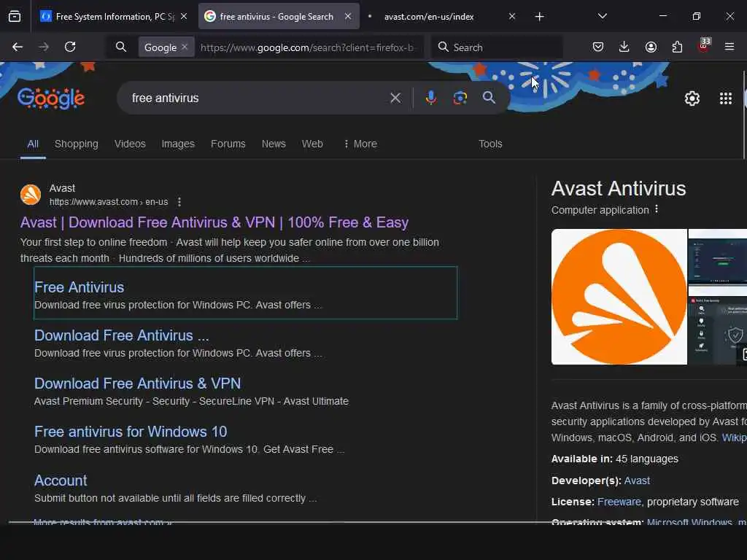This screenshot has width=747, height=560.
Task: Click the magnifier icon in address bar
Action: point(121,47)
